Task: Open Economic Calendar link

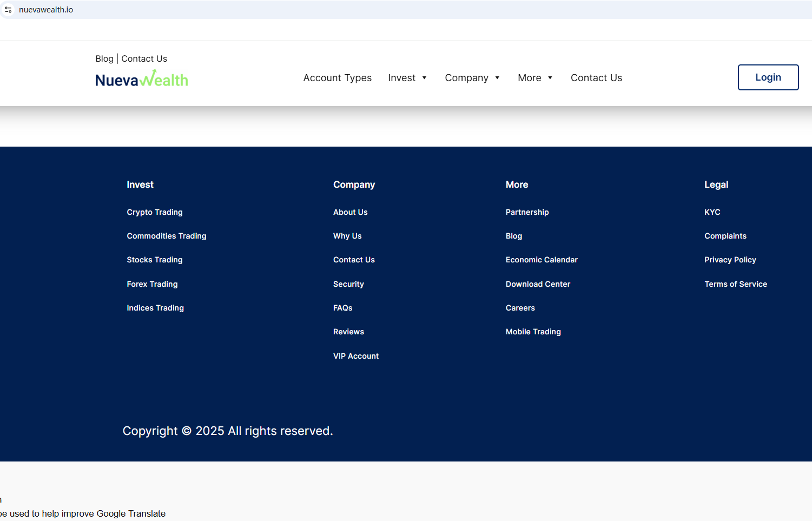Action: tap(542, 260)
